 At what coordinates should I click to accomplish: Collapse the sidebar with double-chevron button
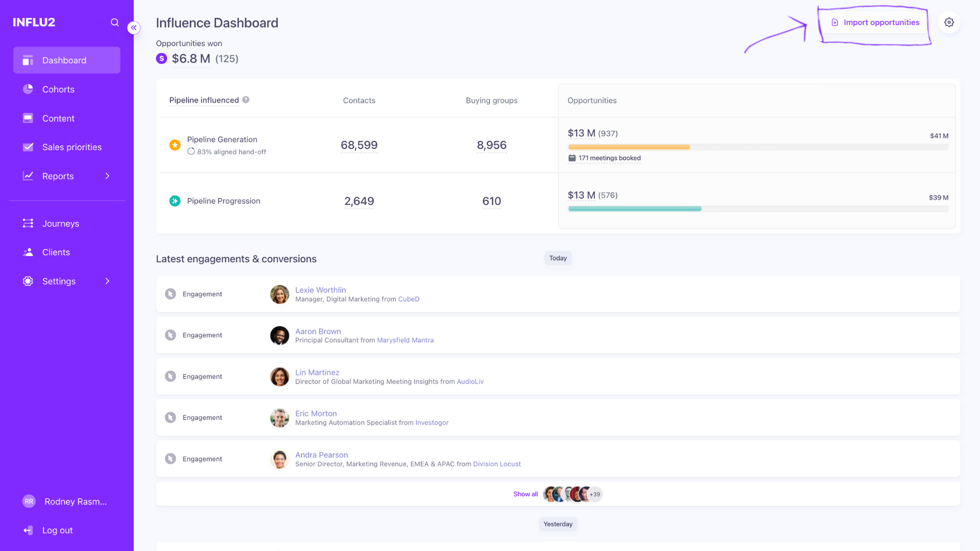coord(134,28)
